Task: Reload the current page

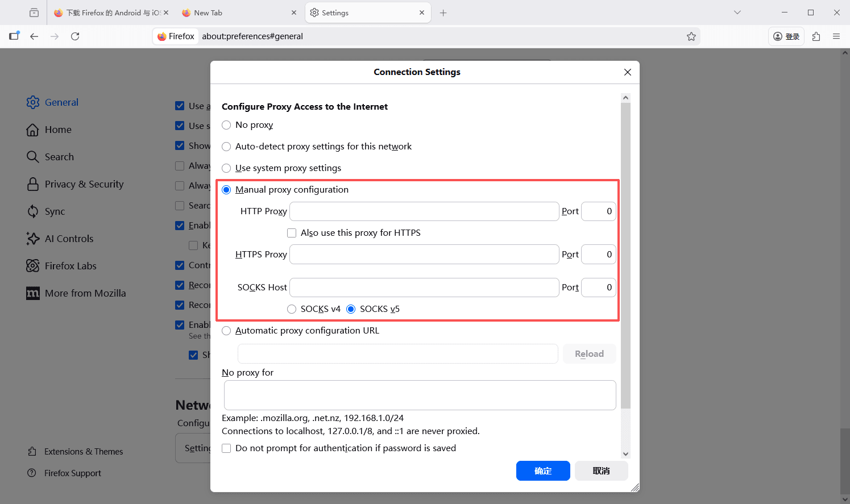Action: (75, 36)
